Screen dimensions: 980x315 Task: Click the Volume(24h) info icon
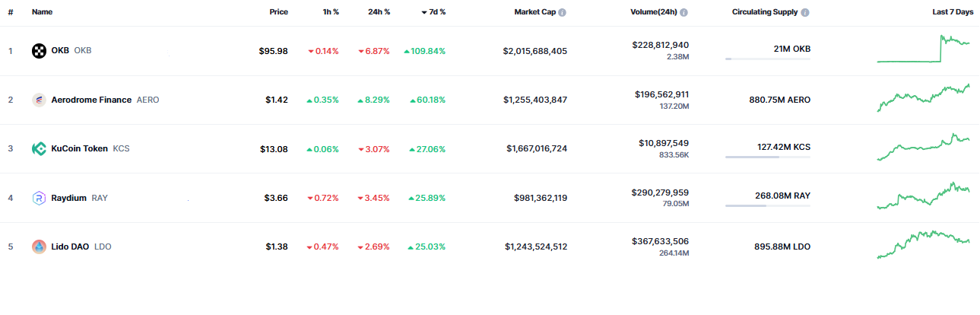click(684, 13)
